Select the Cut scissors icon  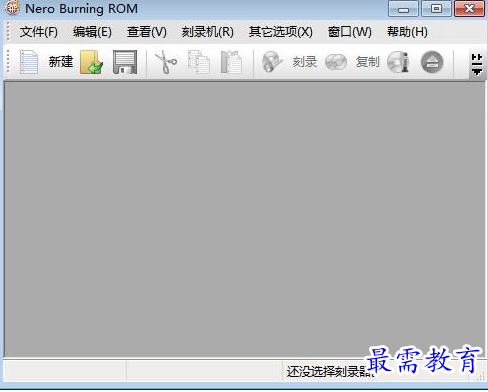pyautogui.click(x=166, y=62)
